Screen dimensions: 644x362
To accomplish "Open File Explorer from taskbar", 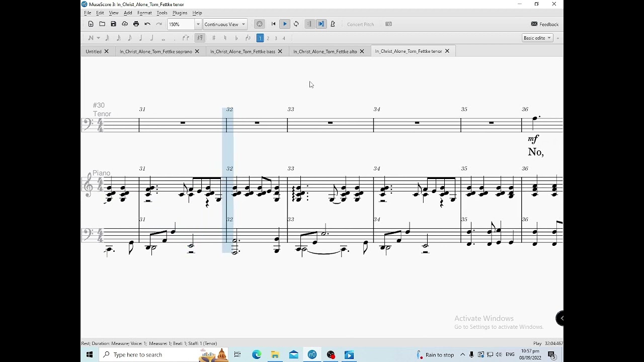I will pyautogui.click(x=275, y=354).
